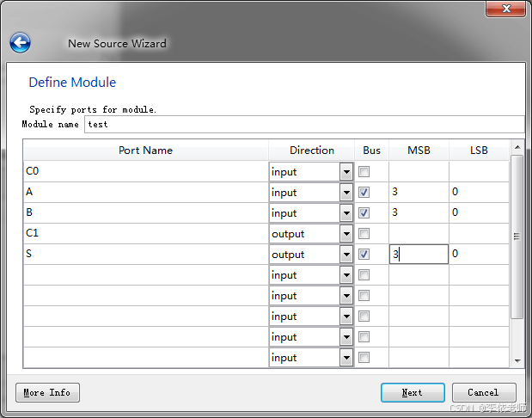Edit the Module name field
The width and height of the screenshot is (532, 418).
(304, 124)
